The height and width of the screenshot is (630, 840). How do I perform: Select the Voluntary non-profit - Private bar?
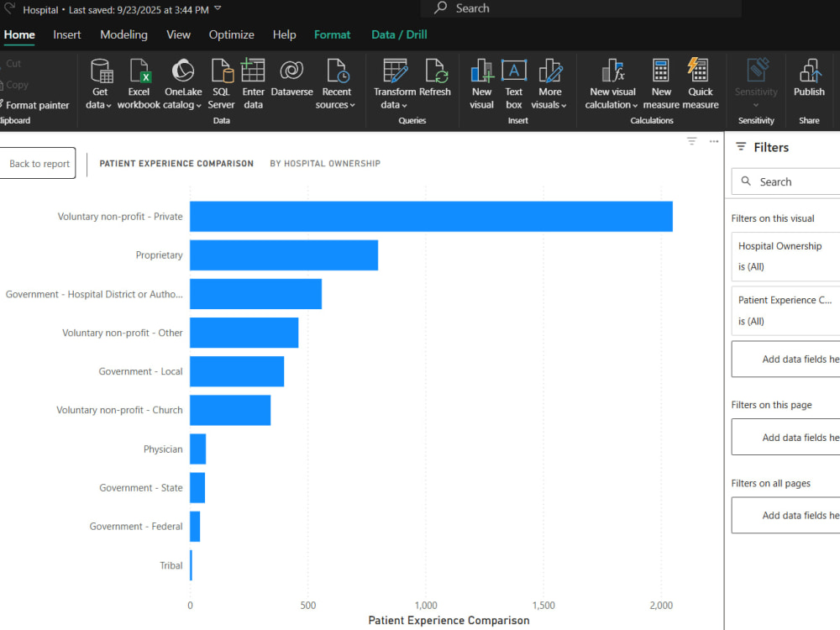pyautogui.click(x=431, y=217)
